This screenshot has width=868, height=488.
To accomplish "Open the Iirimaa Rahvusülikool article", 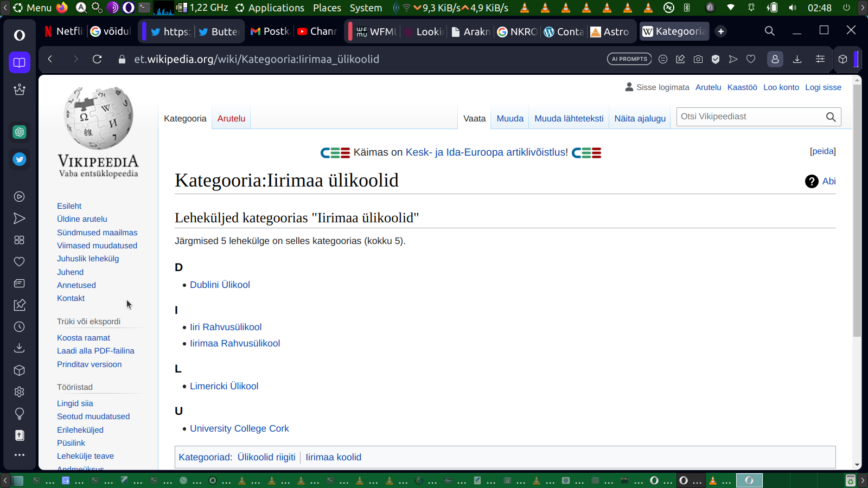I will tap(235, 343).
